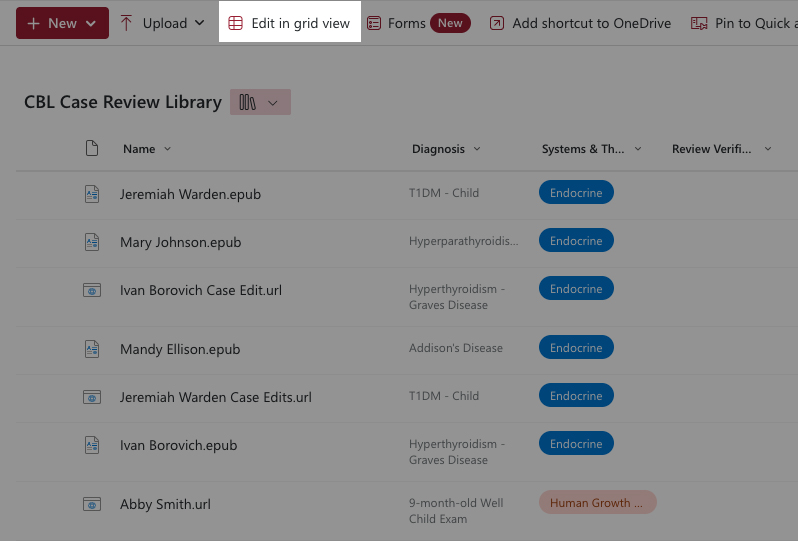798x541 pixels.
Task: Open Jeremiah Warden Case Edits.url
Action: click(215, 397)
